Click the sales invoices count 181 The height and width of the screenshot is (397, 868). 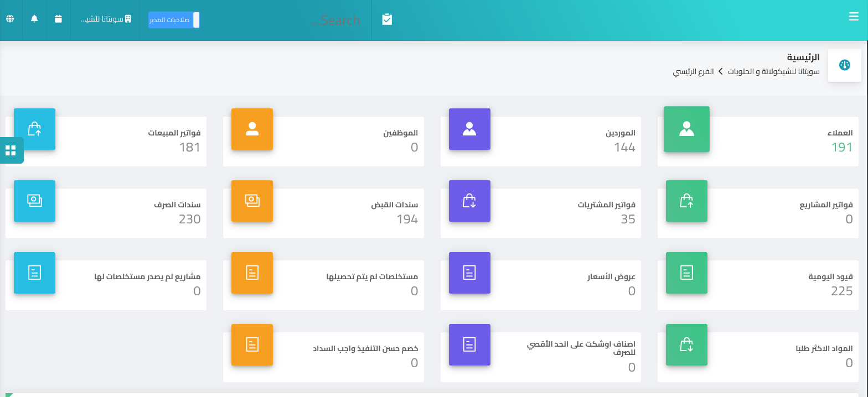point(190,147)
